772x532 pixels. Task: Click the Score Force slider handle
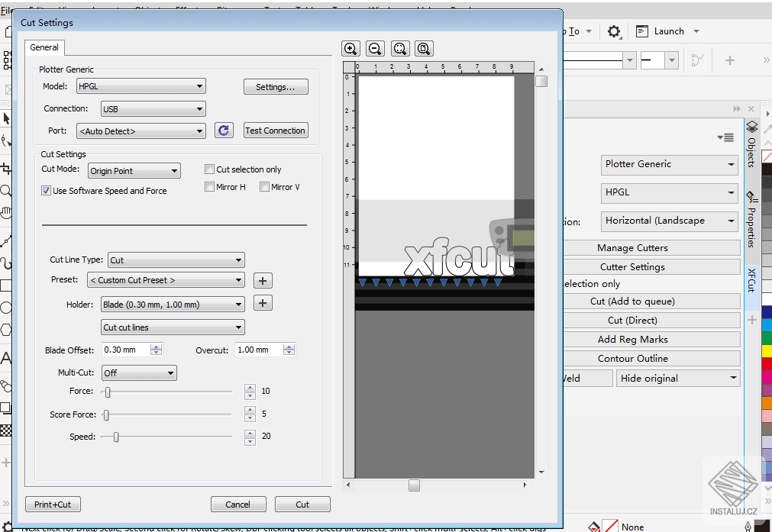(105, 415)
